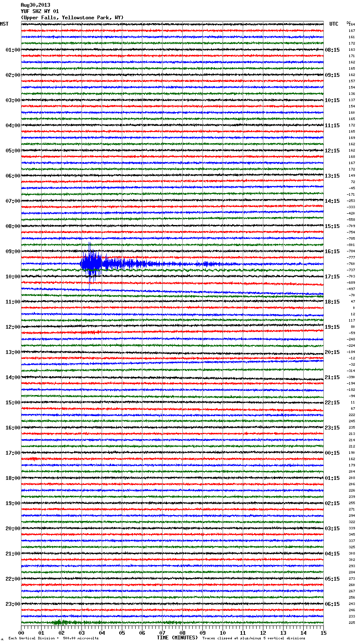
Task: Select the 12:00 MST row label
Action: click(x=13, y=327)
